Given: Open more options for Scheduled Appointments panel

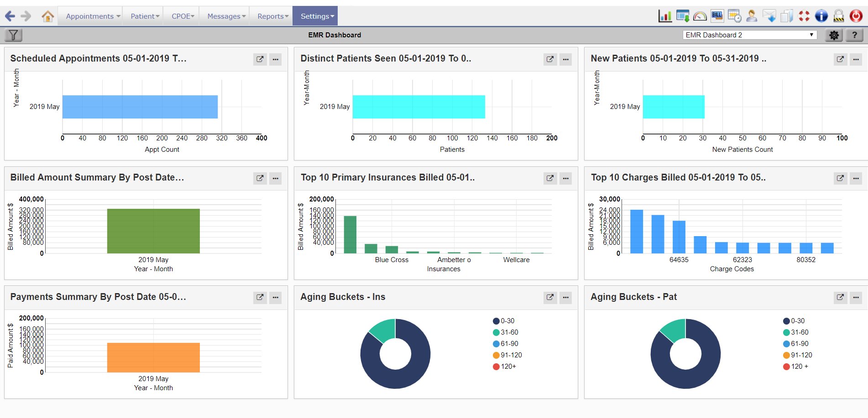Looking at the screenshot, I should [x=275, y=59].
